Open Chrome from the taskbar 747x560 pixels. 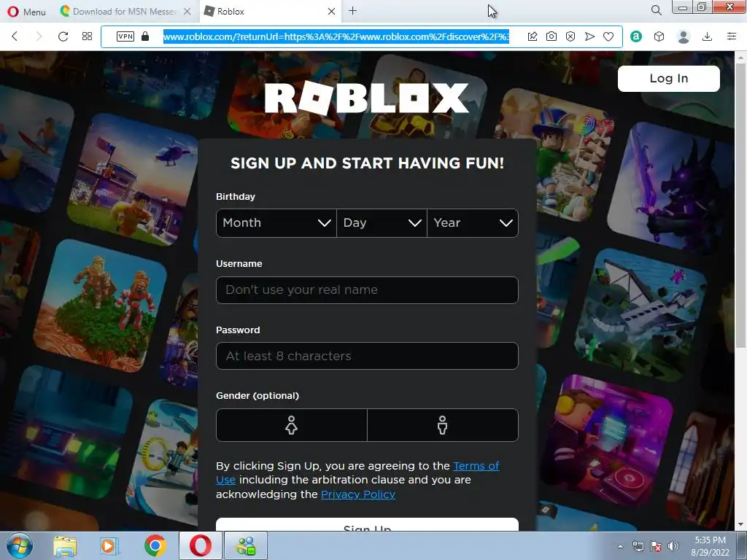click(x=155, y=545)
